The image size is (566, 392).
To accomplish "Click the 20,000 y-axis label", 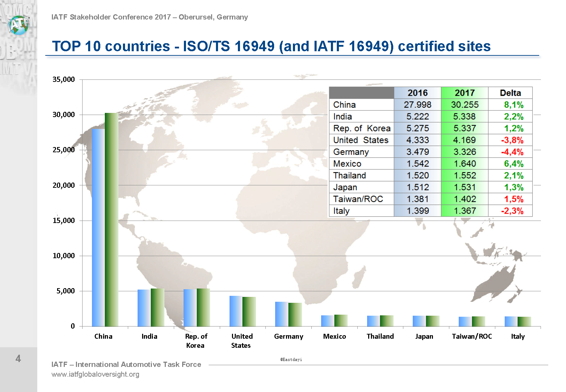I will 64,185.
